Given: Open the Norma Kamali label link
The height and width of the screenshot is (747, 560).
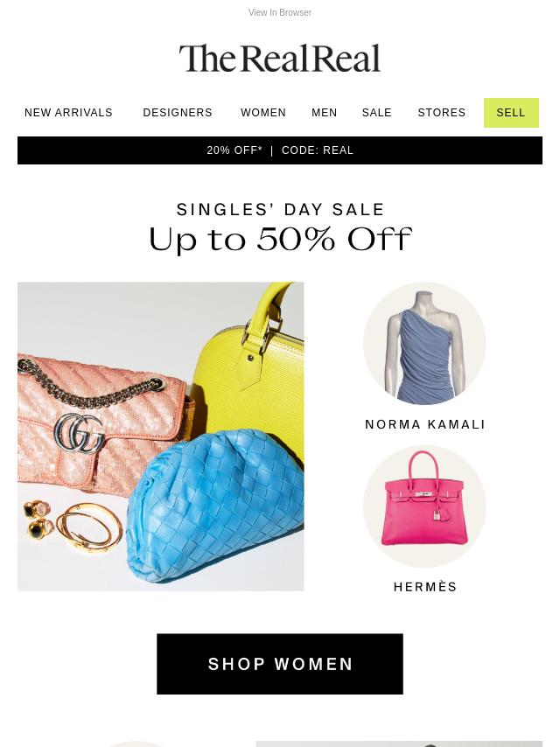Looking at the screenshot, I should tap(424, 424).
